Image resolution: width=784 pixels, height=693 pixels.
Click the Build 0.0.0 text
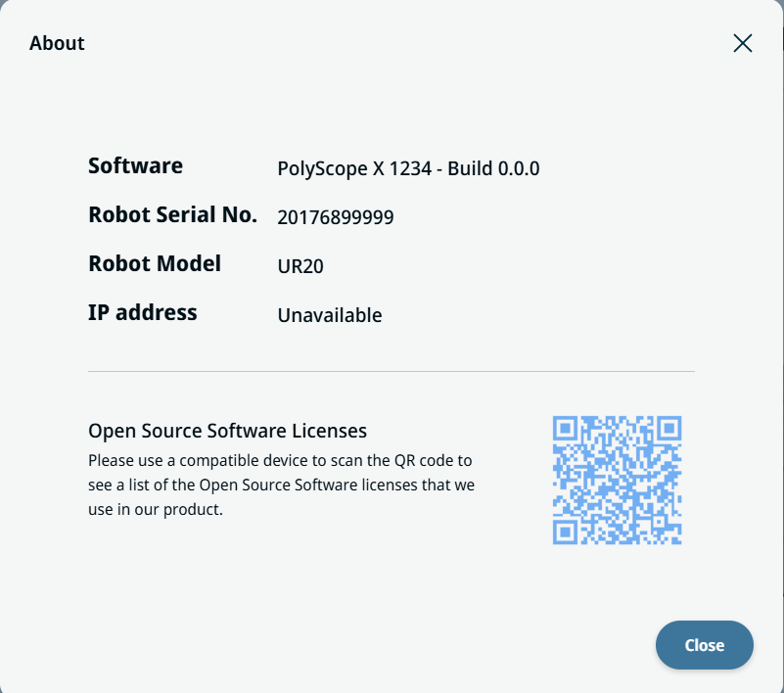coord(493,168)
